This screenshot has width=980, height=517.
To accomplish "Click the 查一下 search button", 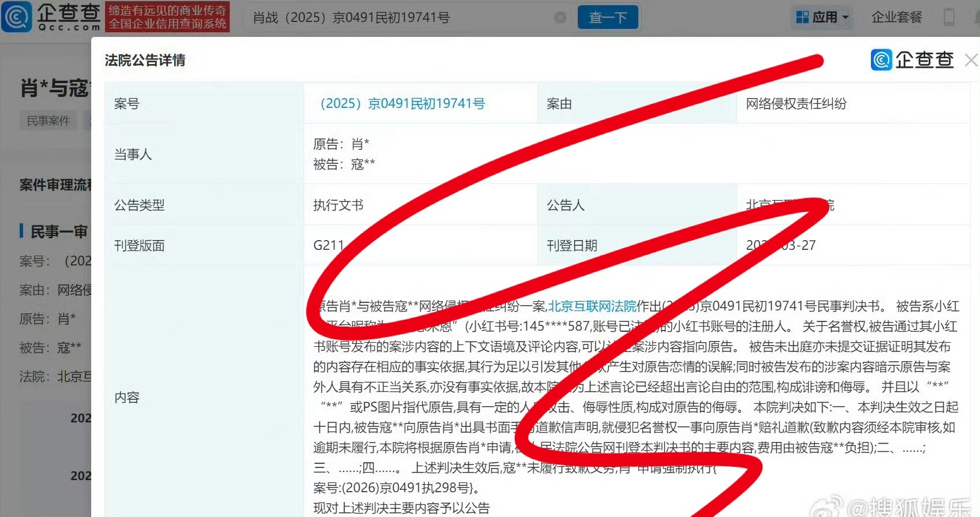I will (x=608, y=17).
